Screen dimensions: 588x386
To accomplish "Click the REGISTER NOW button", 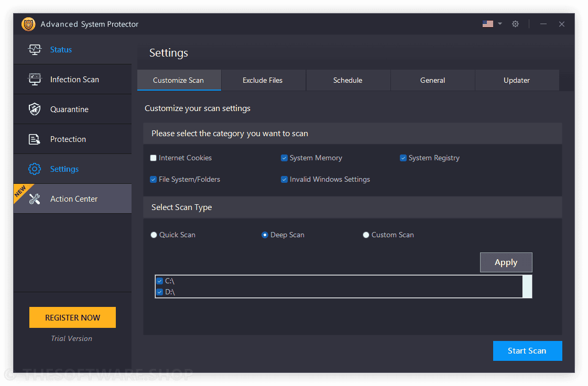I will coord(72,317).
